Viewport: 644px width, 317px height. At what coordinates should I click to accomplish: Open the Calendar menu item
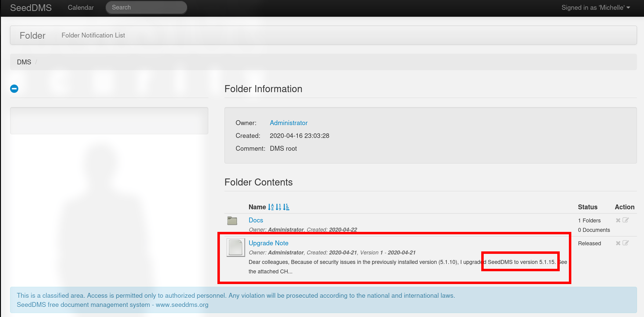(x=81, y=8)
